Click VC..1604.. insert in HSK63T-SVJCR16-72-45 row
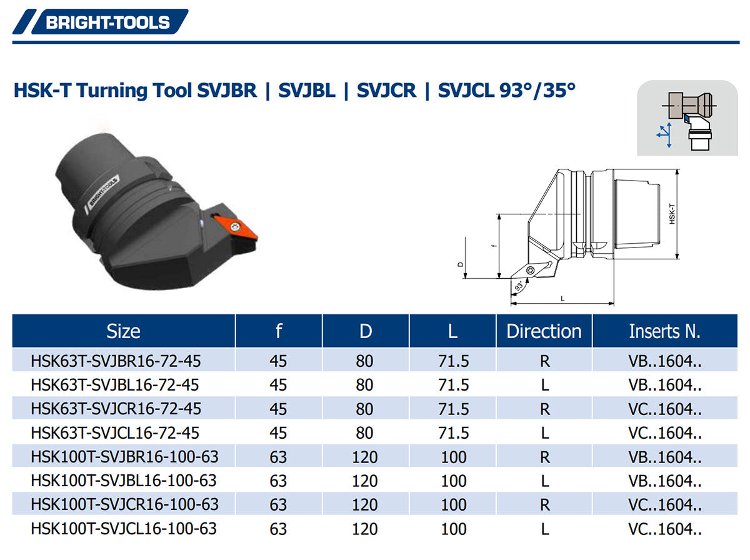 [665, 409]
